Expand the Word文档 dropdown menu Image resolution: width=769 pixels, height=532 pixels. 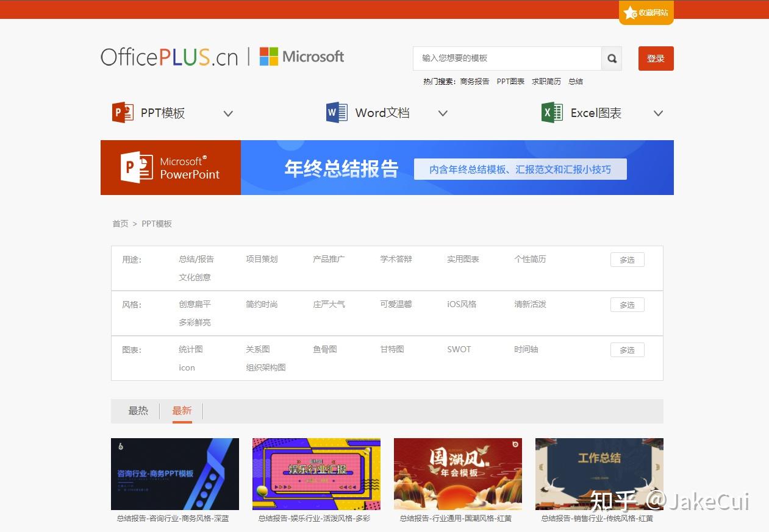point(443,113)
